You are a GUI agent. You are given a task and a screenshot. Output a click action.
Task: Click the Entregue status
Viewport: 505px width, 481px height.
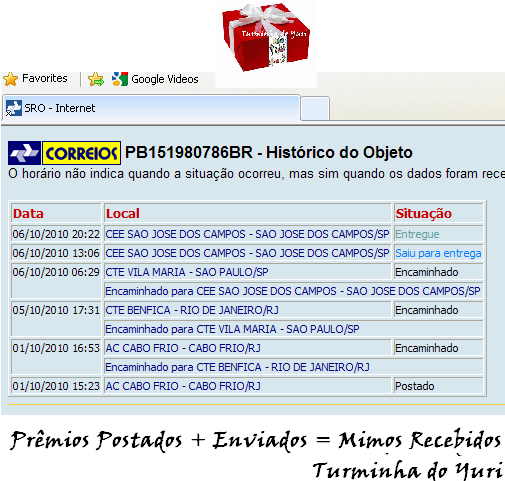click(417, 234)
